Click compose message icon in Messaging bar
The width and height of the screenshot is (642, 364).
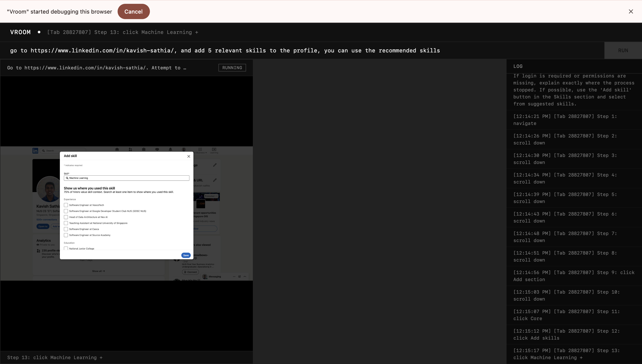pos(239,277)
